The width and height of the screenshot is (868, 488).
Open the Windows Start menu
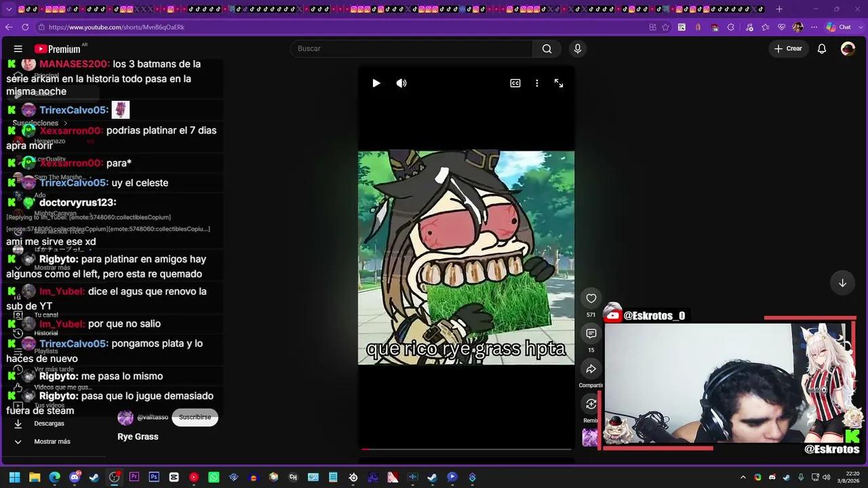point(14,477)
